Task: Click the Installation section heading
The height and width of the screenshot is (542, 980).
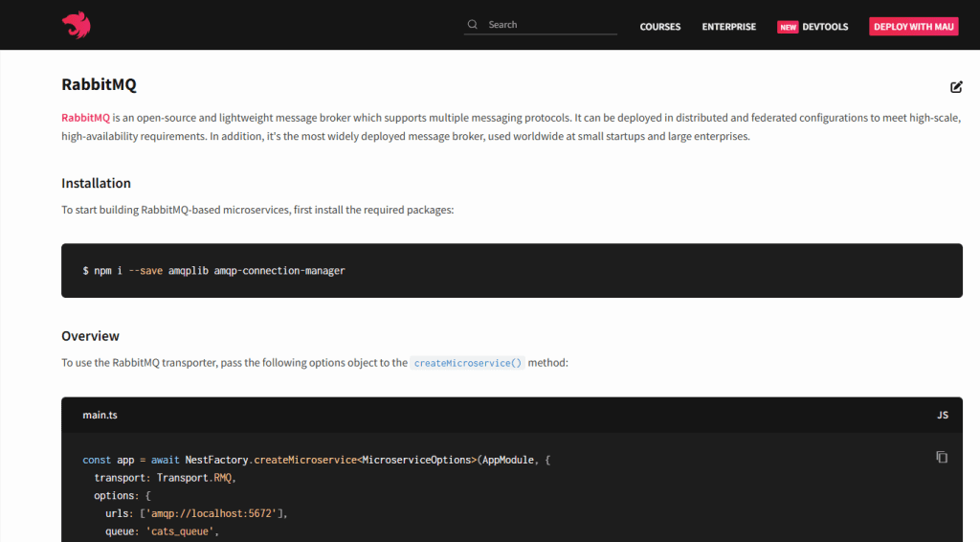Action: click(97, 183)
